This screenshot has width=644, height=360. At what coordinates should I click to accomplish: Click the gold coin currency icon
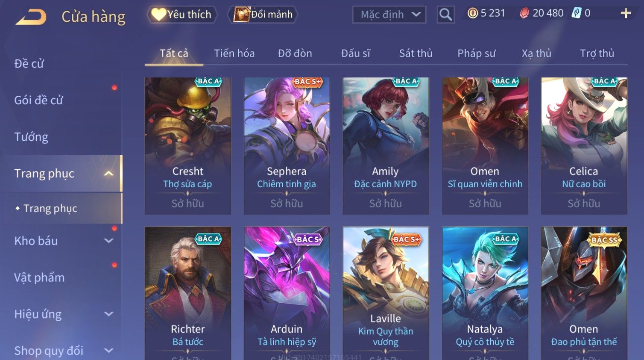click(472, 13)
